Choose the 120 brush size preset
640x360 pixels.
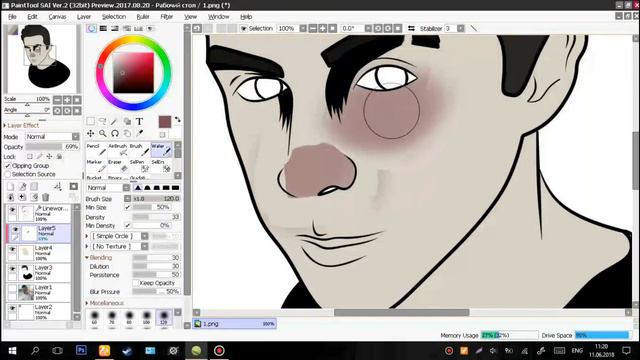[164, 317]
